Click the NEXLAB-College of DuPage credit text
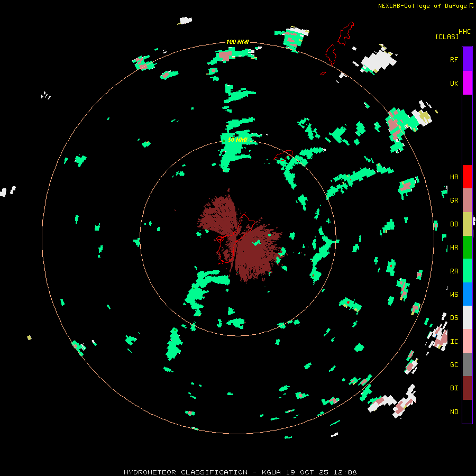This screenshot has width=476, height=476. 422,6
